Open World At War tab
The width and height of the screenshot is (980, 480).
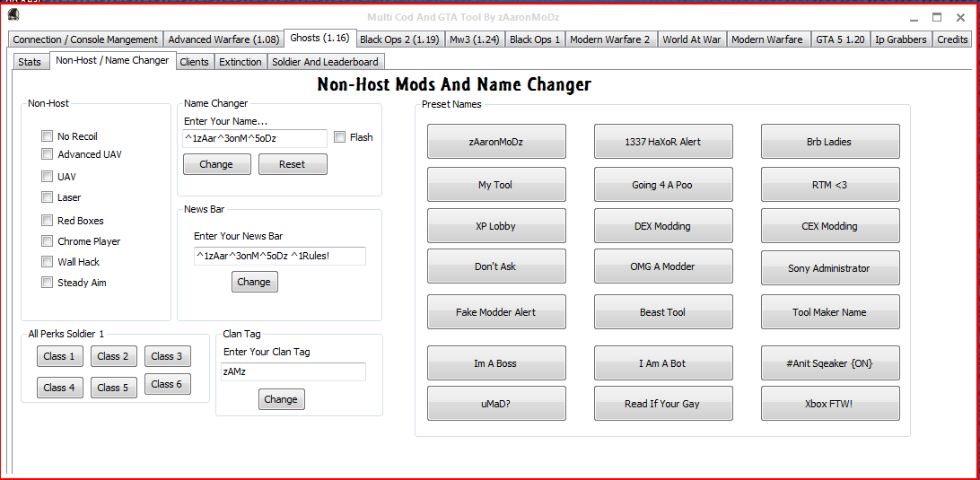pyautogui.click(x=691, y=39)
